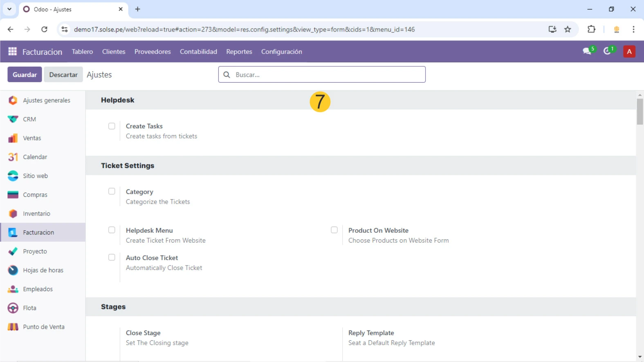Open the browser extensions puzzle icon
644x362 pixels.
pyautogui.click(x=591, y=29)
